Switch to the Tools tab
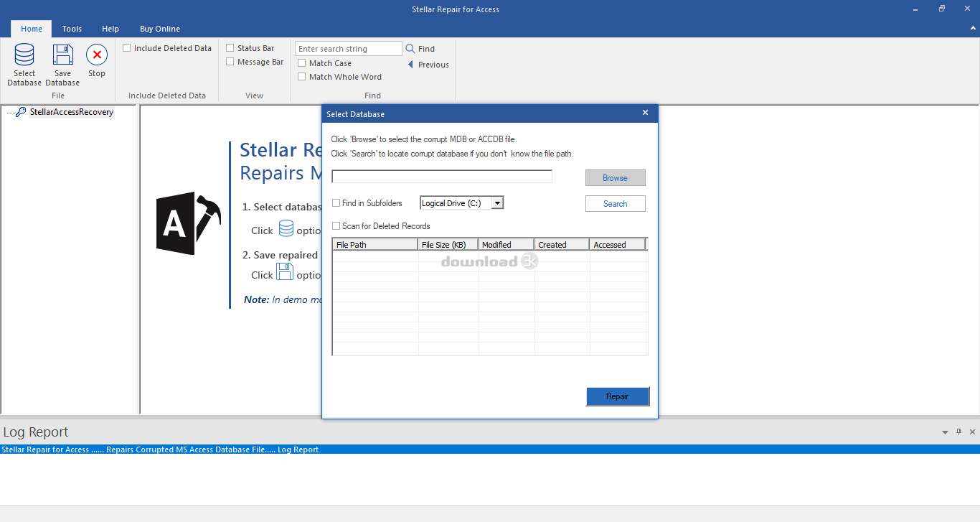 pos(71,29)
